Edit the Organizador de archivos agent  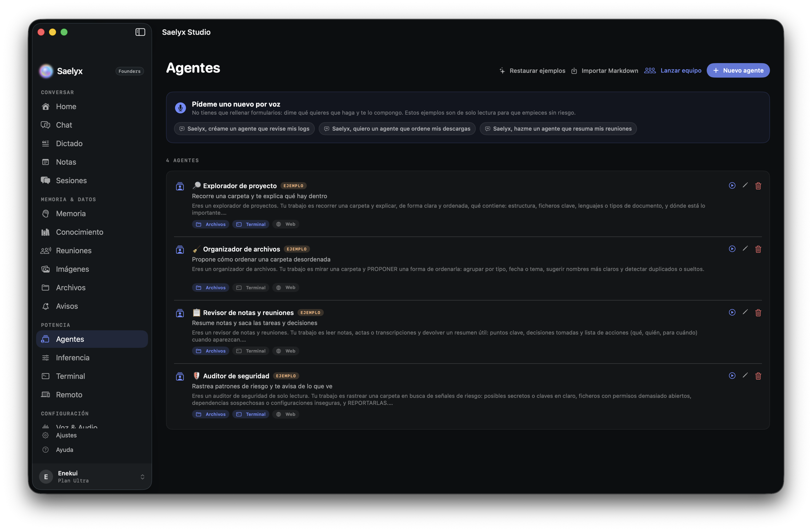pyautogui.click(x=745, y=249)
